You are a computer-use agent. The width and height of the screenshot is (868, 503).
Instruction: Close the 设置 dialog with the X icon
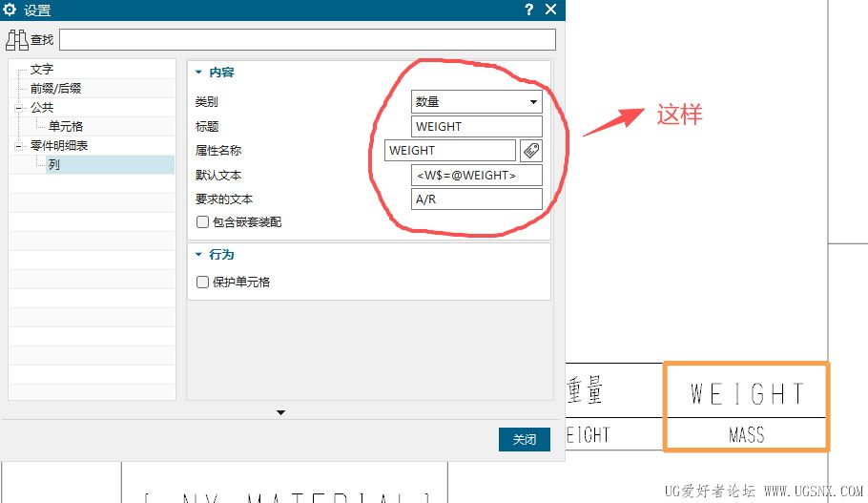(550, 10)
